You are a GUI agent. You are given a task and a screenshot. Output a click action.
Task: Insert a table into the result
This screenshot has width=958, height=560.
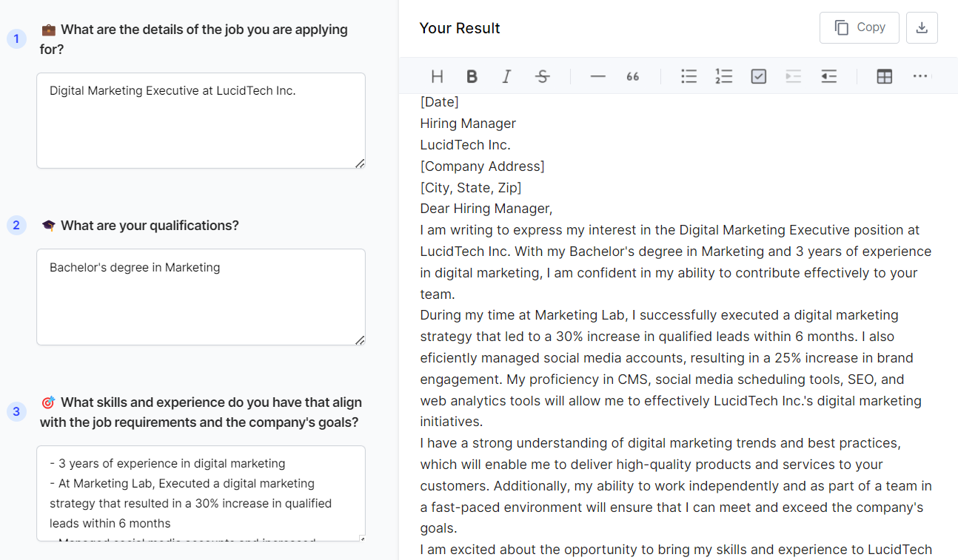coord(884,76)
